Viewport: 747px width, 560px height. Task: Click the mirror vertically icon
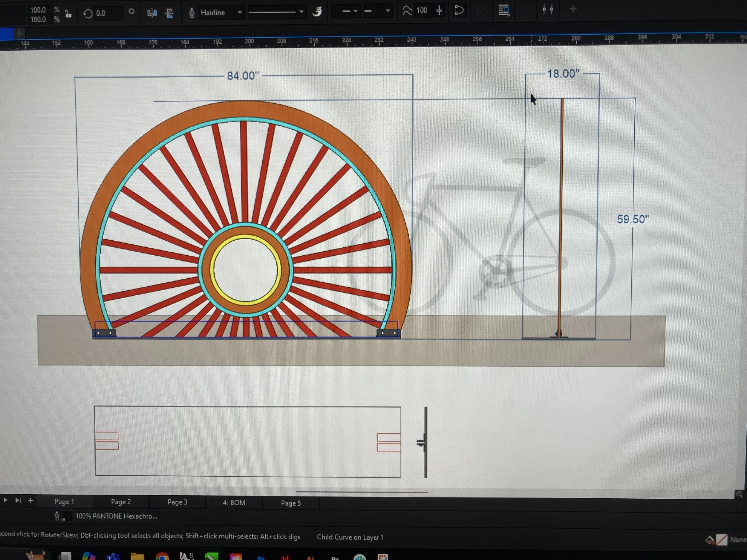169,13
